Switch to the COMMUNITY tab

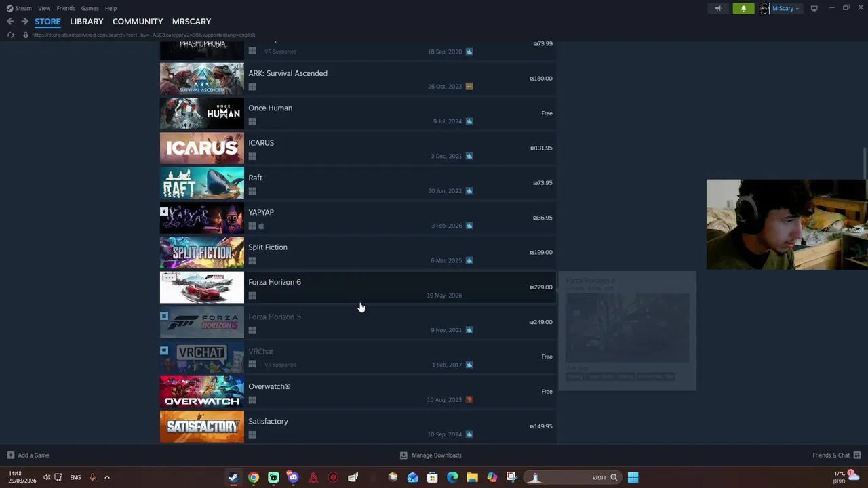138,22
